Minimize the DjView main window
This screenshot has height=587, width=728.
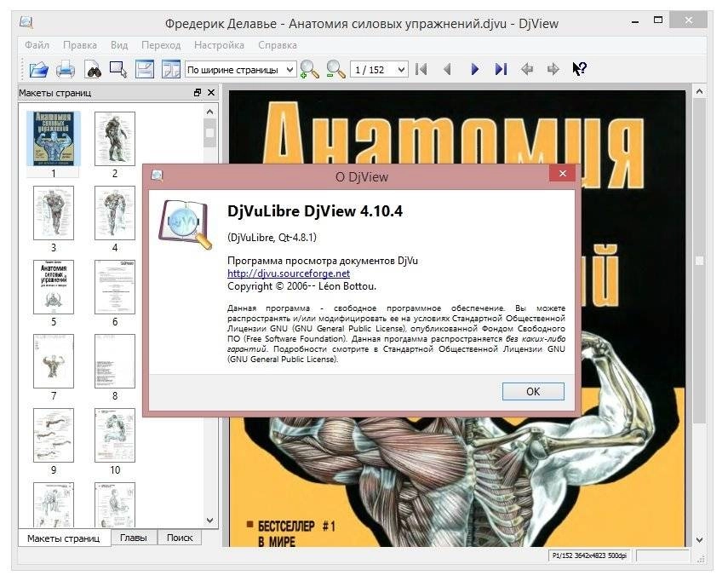(635, 21)
